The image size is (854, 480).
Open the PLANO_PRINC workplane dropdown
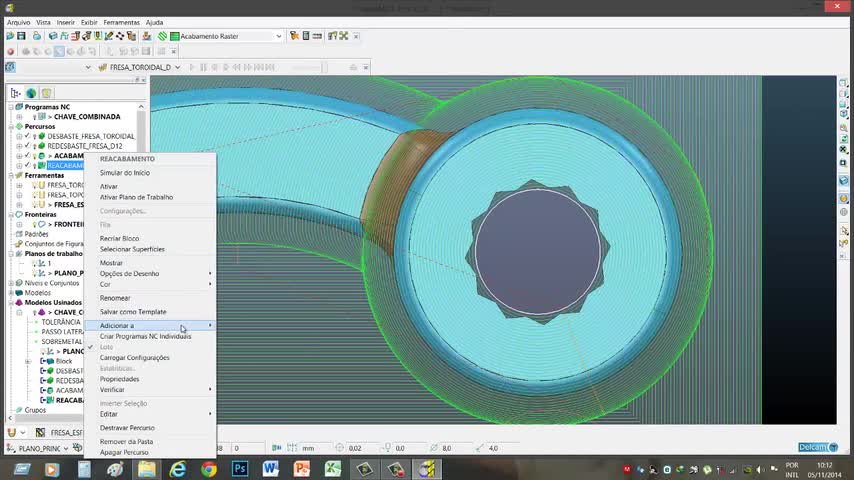[x=66, y=448]
